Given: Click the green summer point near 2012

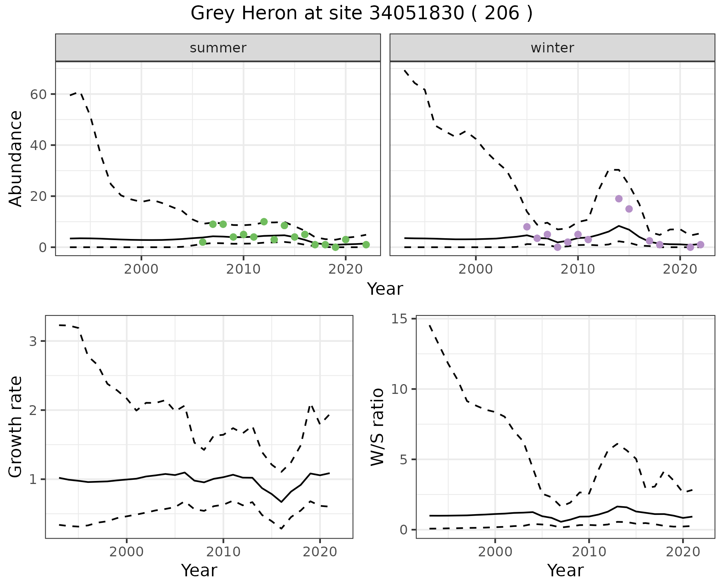Looking at the screenshot, I should [264, 222].
